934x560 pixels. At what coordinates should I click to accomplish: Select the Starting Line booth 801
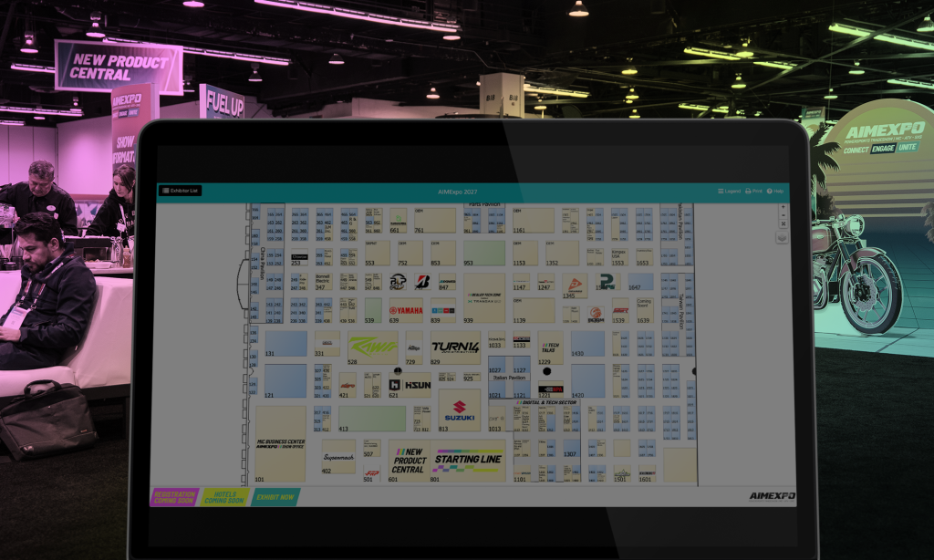(468, 461)
